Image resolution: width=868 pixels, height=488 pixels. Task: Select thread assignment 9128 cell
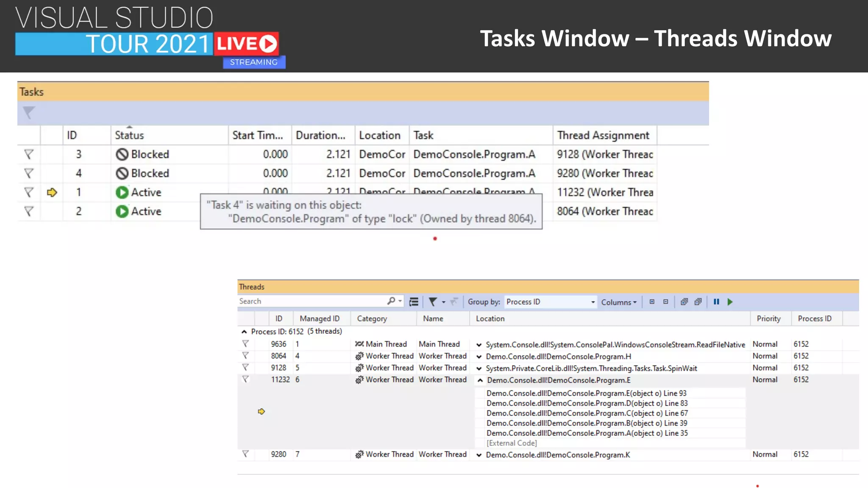(x=605, y=154)
